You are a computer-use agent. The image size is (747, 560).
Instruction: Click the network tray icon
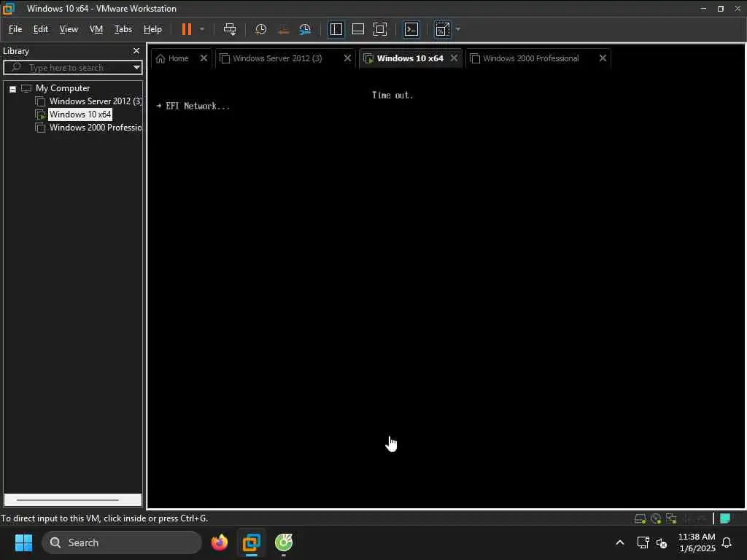(643, 542)
